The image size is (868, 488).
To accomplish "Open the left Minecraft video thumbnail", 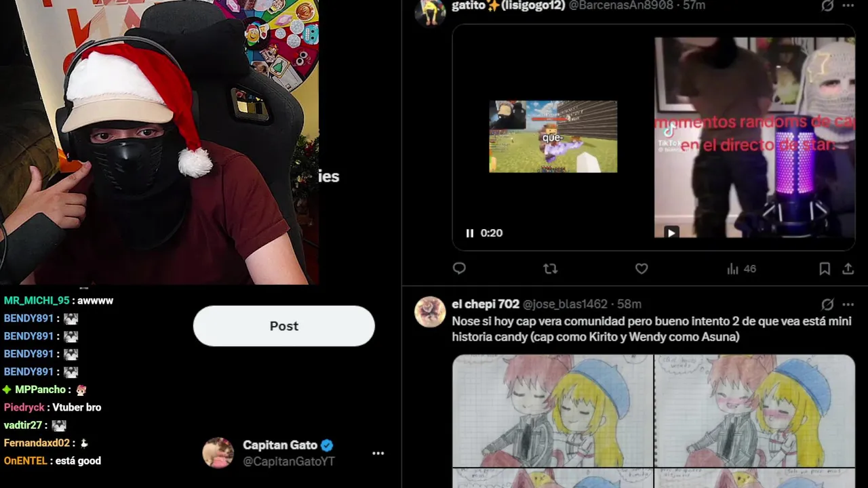I will click(x=553, y=136).
